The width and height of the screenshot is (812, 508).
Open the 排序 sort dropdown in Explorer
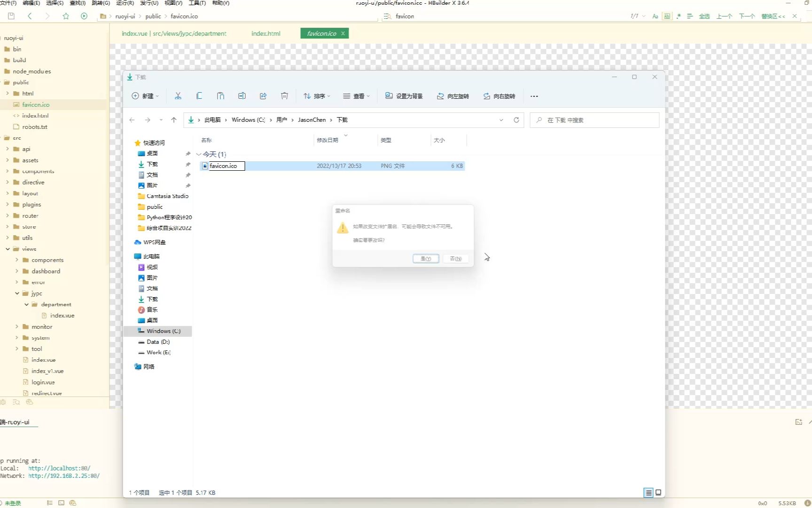click(x=317, y=96)
